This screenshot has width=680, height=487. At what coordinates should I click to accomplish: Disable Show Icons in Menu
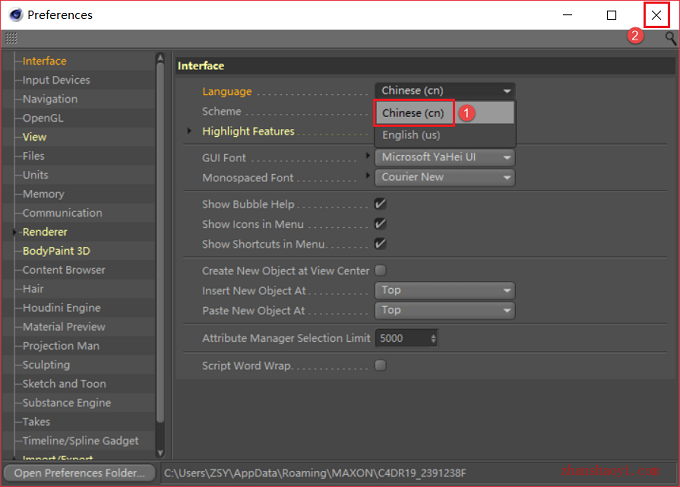click(380, 224)
